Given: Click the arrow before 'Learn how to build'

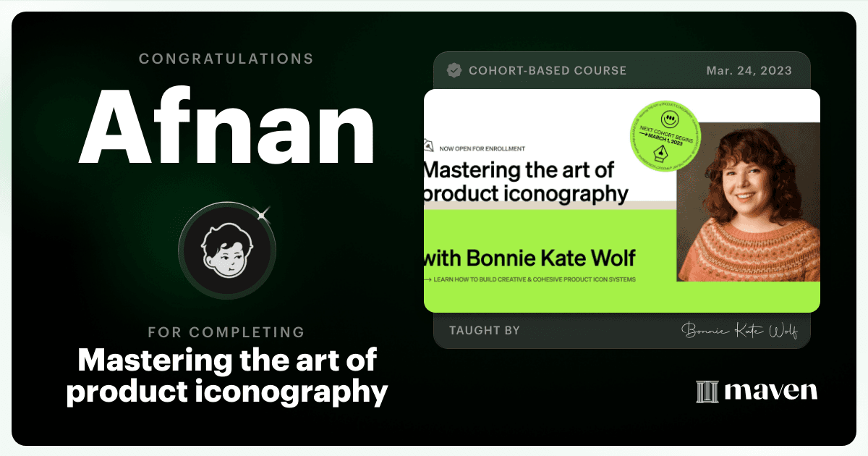Looking at the screenshot, I should tap(428, 279).
